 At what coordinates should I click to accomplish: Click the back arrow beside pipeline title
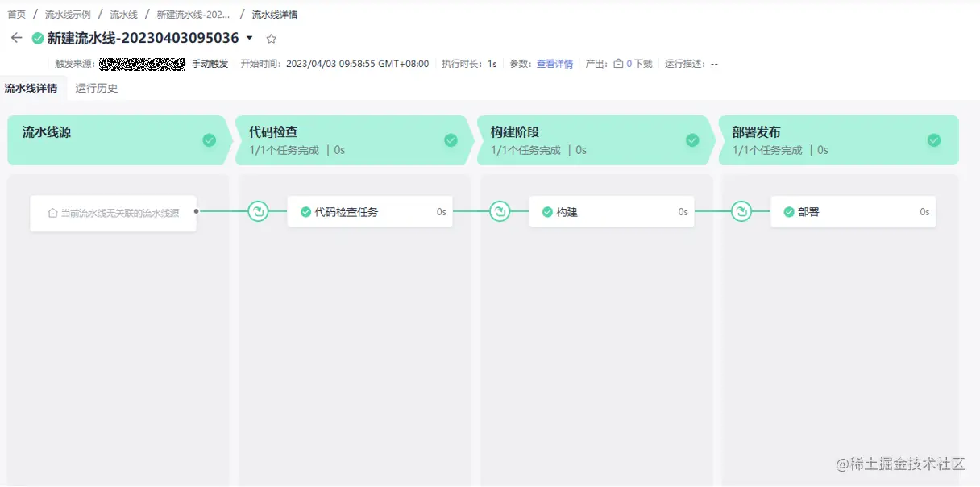16,38
